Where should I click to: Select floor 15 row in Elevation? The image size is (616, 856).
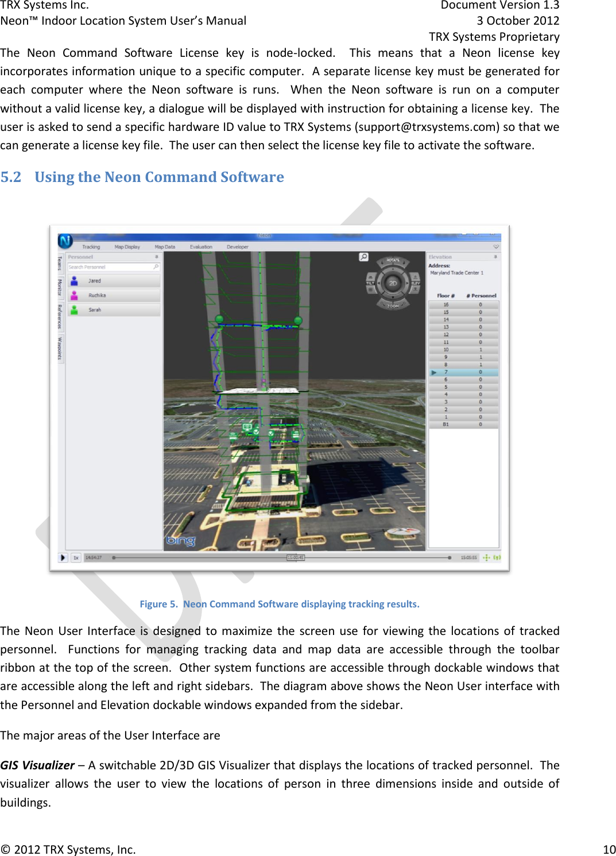pyautogui.click(x=464, y=312)
